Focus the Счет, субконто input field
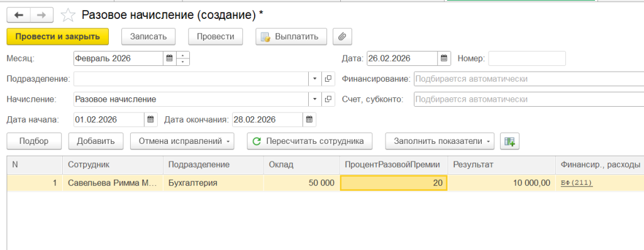This screenshot has width=644, height=250. pos(529,99)
